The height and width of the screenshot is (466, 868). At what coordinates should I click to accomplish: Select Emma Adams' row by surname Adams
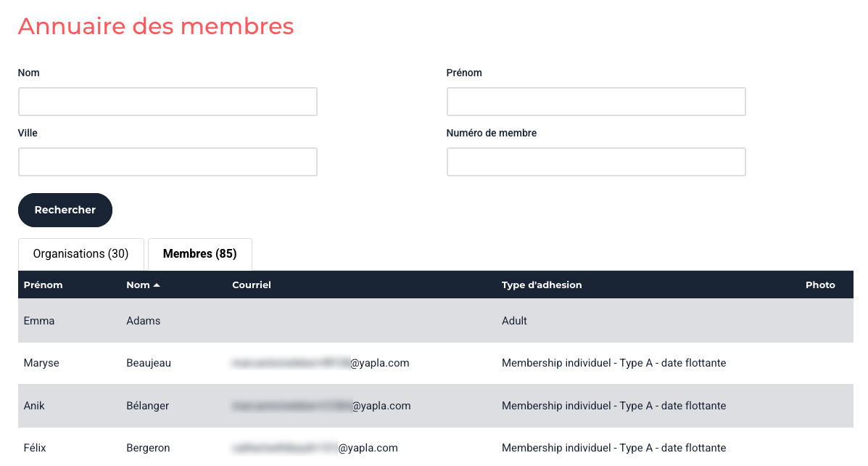144,321
